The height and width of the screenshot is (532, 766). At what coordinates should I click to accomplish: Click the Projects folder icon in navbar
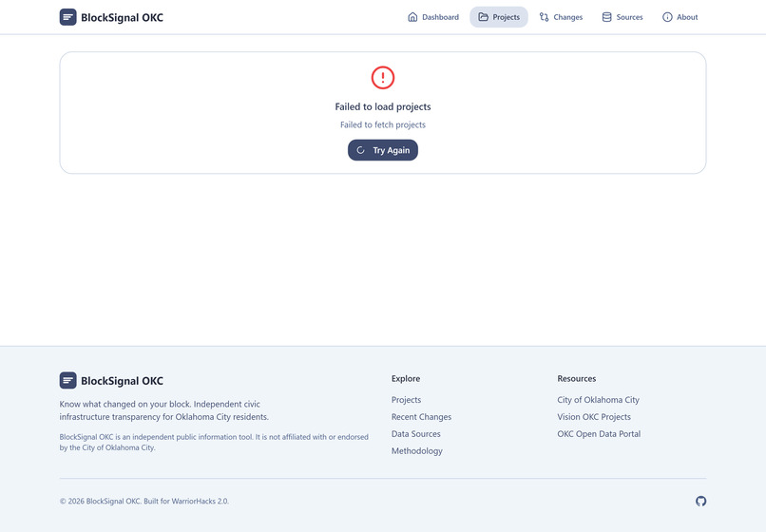pyautogui.click(x=483, y=17)
